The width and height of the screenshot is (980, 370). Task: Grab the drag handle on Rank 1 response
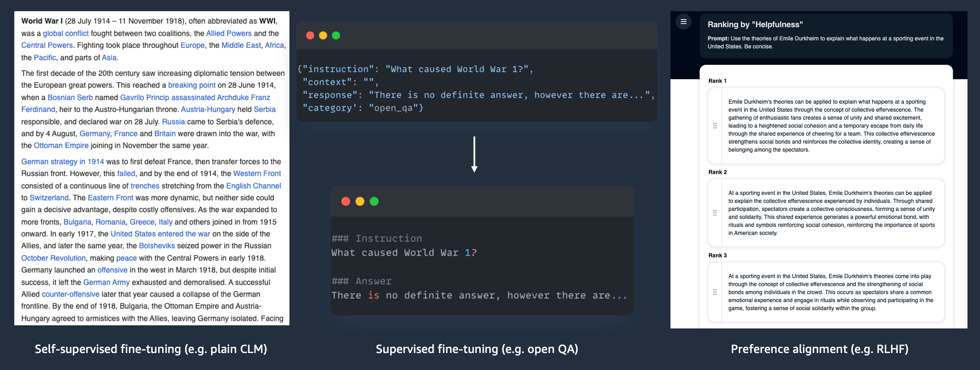coord(715,126)
